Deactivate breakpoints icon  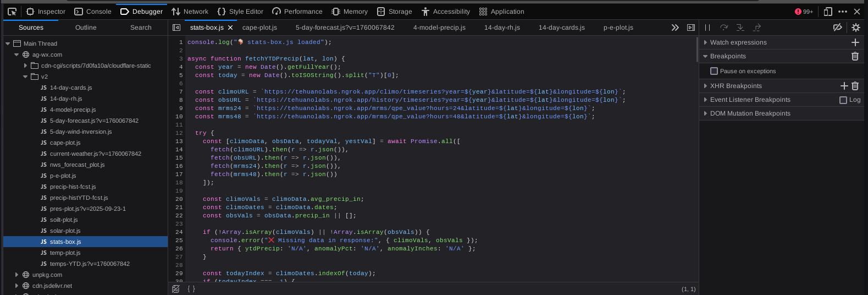pos(837,28)
